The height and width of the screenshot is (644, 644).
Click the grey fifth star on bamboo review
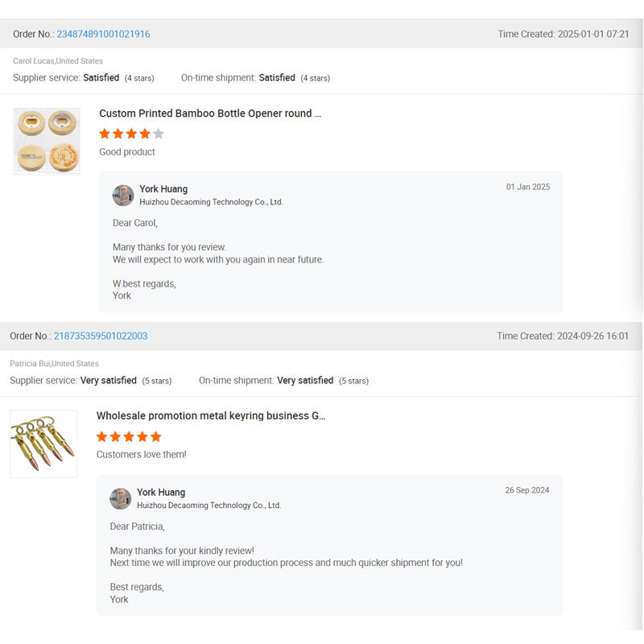tap(159, 134)
